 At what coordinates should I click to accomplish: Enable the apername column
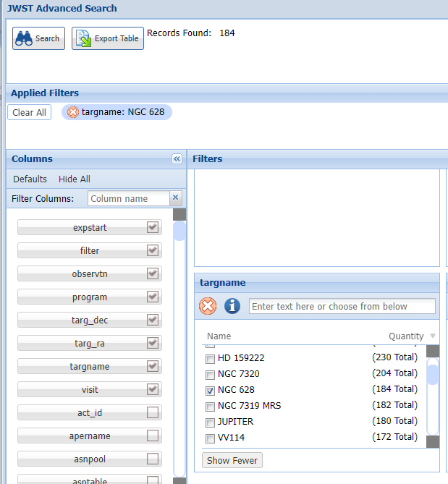pos(153,436)
